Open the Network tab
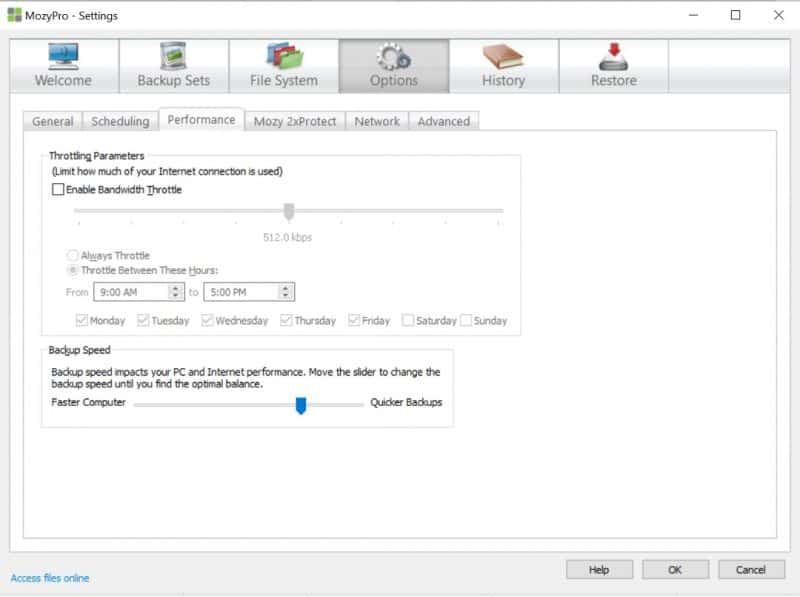The width and height of the screenshot is (800, 597). tap(377, 121)
